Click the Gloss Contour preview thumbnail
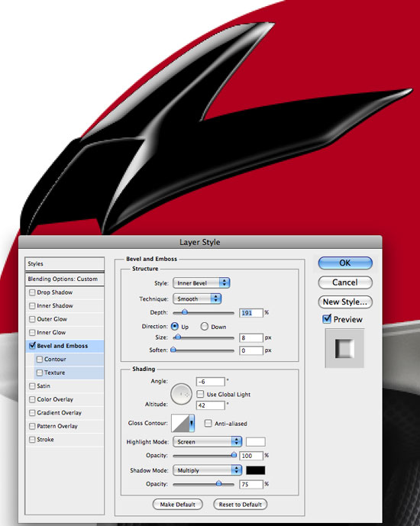 [x=180, y=423]
